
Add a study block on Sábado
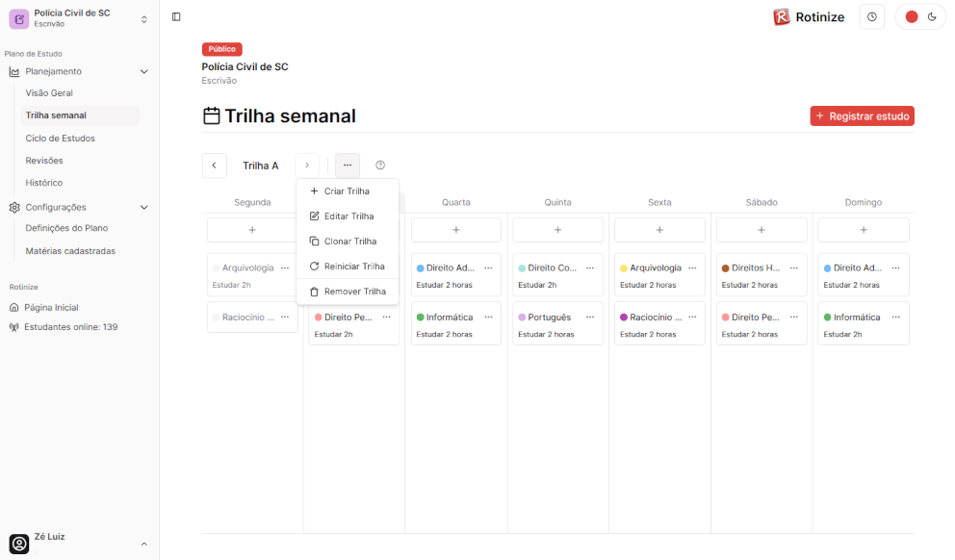click(x=761, y=230)
